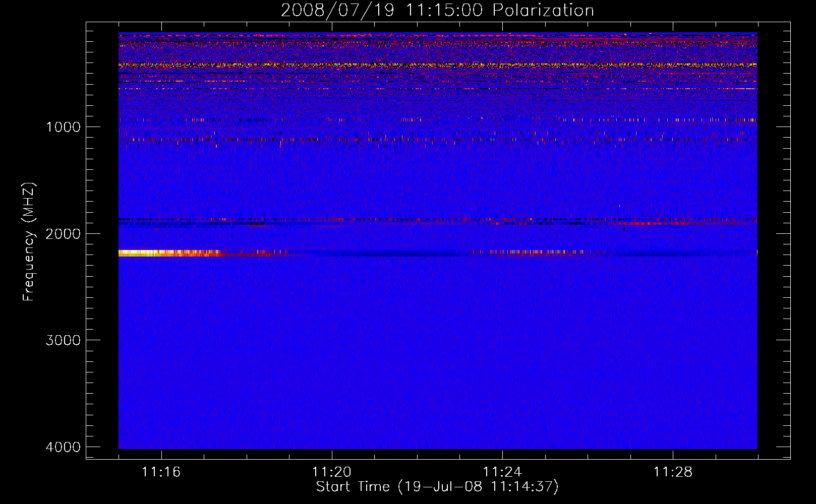This screenshot has width=816, height=504.
Task: Click the 2000 frequency tick label
Action: coord(63,233)
